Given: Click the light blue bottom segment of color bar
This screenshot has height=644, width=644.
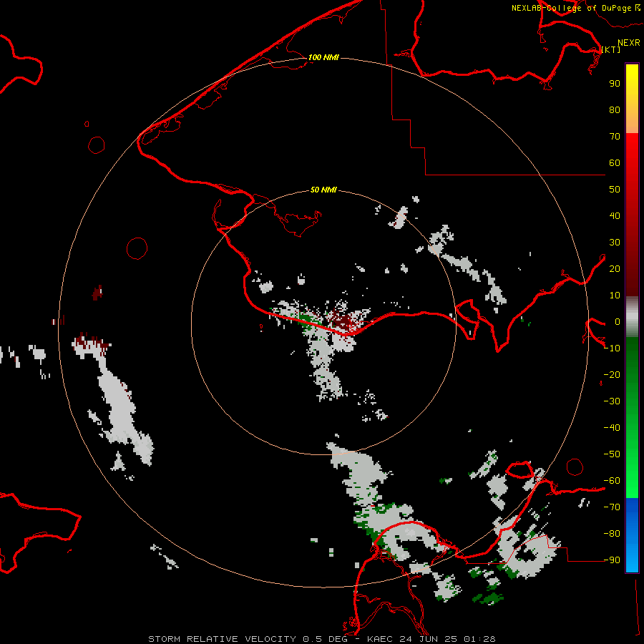Looking at the screenshot, I should point(632,559).
